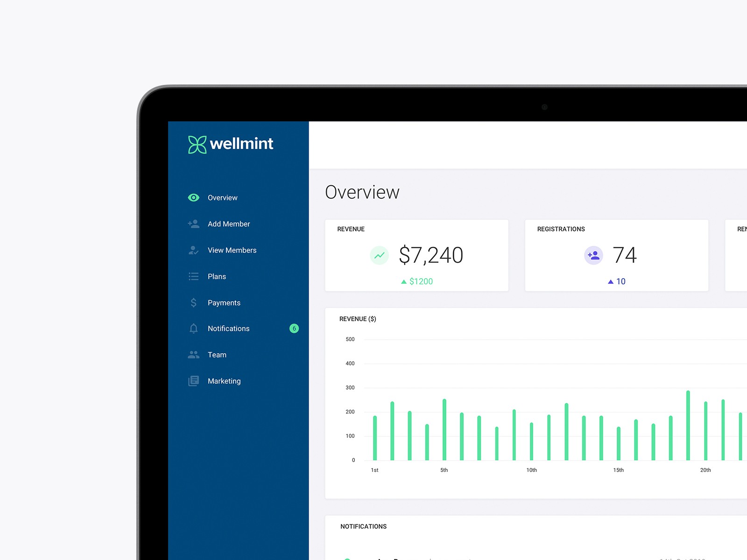The width and height of the screenshot is (747, 560).
Task: Click the chart bar above 1st
Action: 375,438
